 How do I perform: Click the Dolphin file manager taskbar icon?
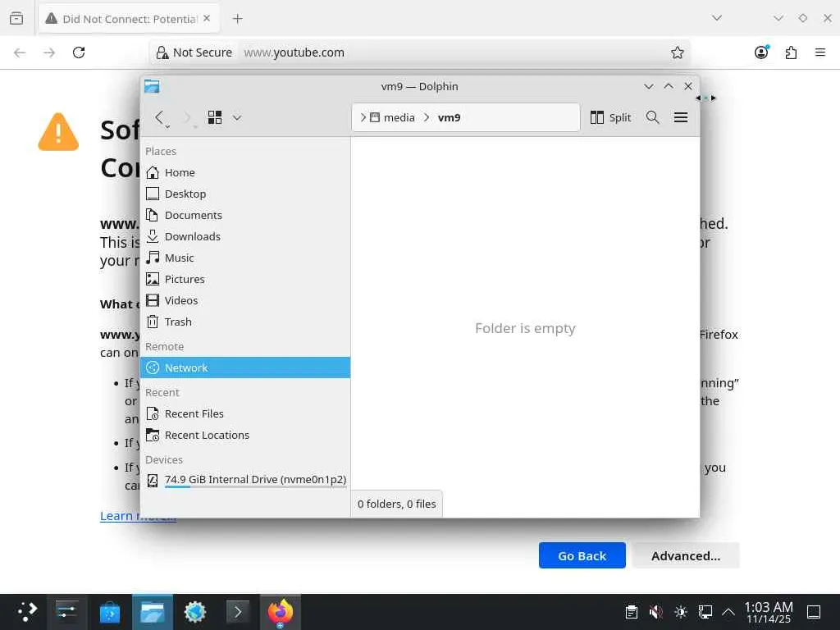click(x=152, y=612)
